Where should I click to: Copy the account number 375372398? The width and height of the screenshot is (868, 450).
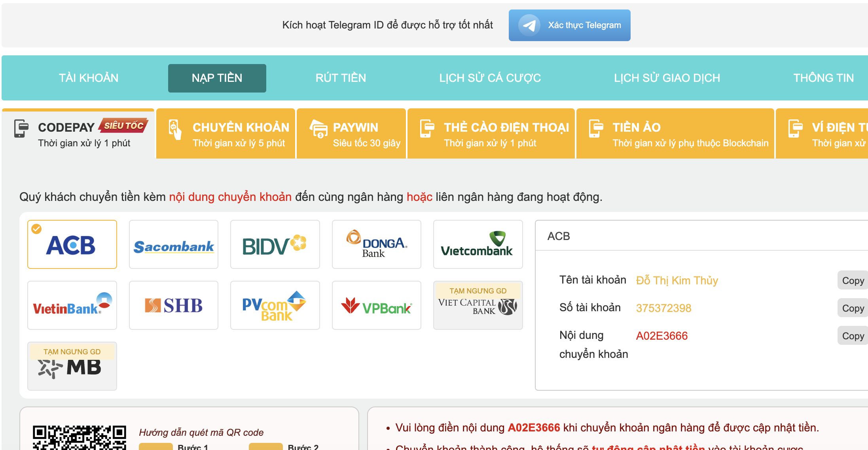pyautogui.click(x=853, y=308)
